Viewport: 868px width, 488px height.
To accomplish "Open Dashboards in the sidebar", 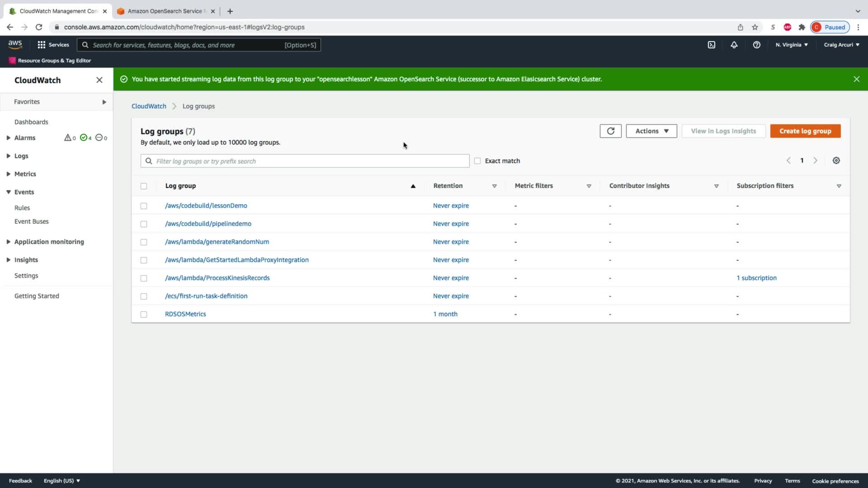I will pos(31,122).
